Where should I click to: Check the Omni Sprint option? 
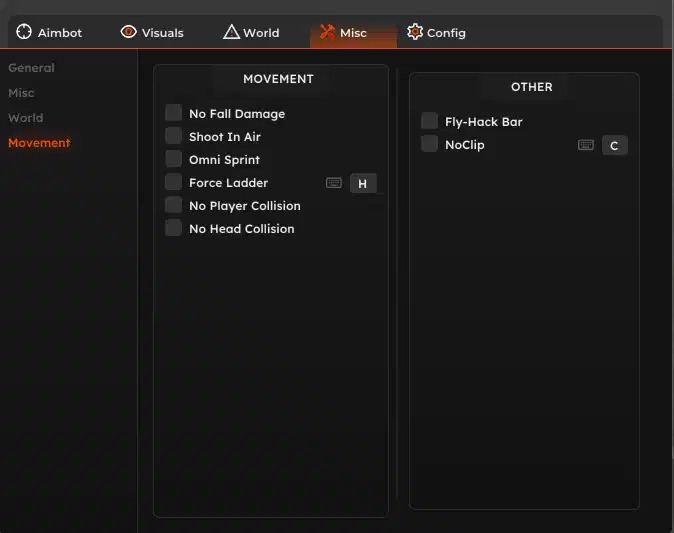coord(174,159)
